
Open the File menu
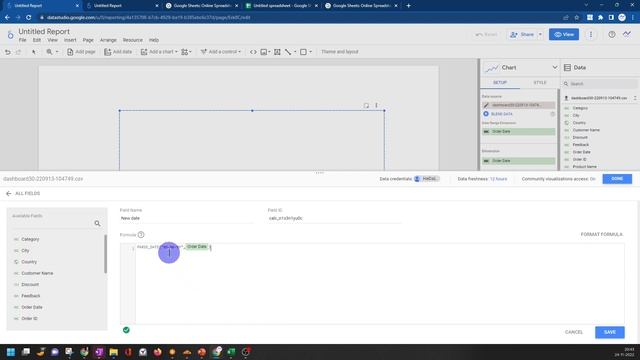pyautogui.click(x=22, y=40)
